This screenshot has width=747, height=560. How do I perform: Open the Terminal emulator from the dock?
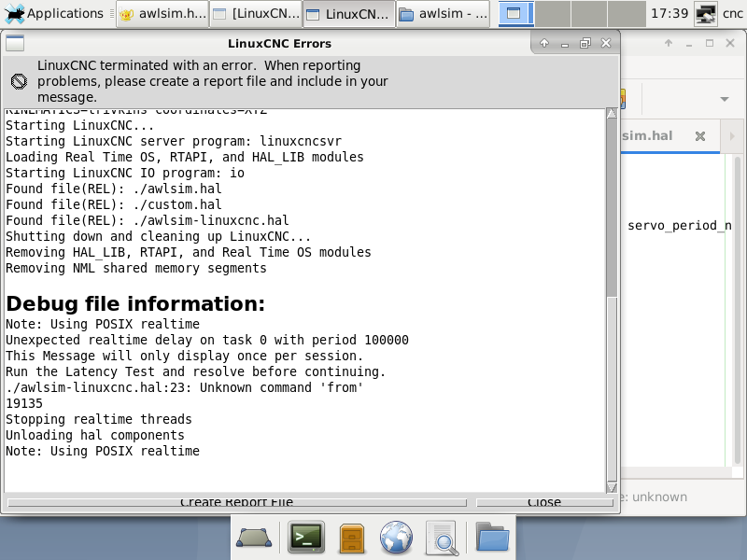[x=305, y=538]
